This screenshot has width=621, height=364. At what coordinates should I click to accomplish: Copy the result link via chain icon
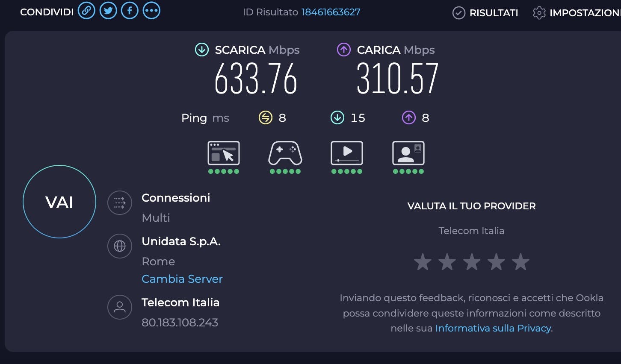pos(86,11)
